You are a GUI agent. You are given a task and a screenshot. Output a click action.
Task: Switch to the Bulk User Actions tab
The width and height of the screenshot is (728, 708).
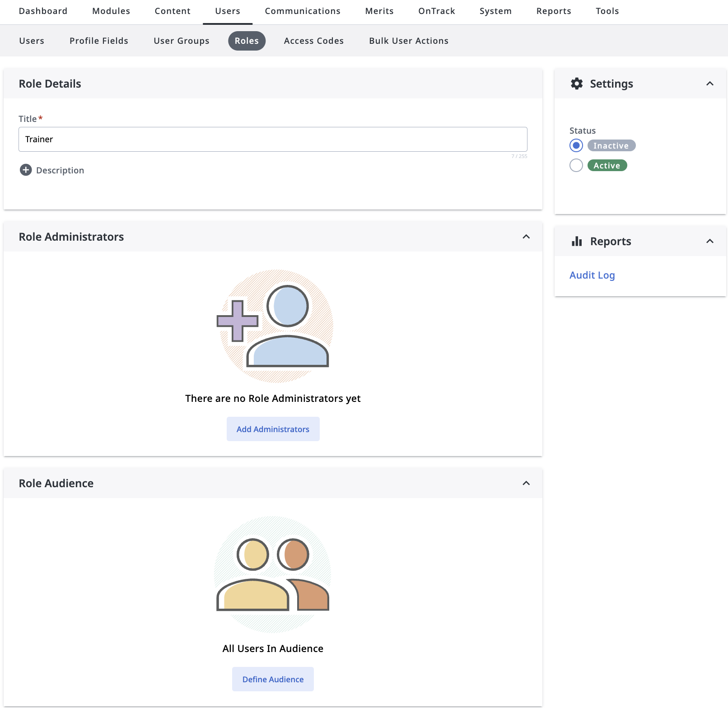(x=409, y=41)
